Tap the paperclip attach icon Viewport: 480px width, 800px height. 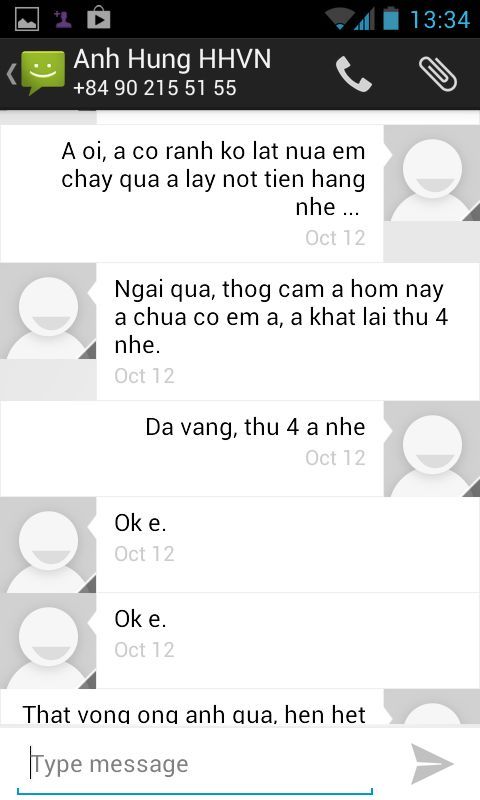tap(437, 74)
